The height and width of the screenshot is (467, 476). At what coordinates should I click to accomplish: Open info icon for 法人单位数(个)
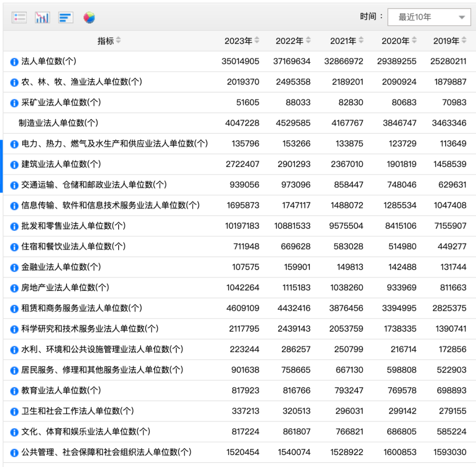tap(14, 62)
